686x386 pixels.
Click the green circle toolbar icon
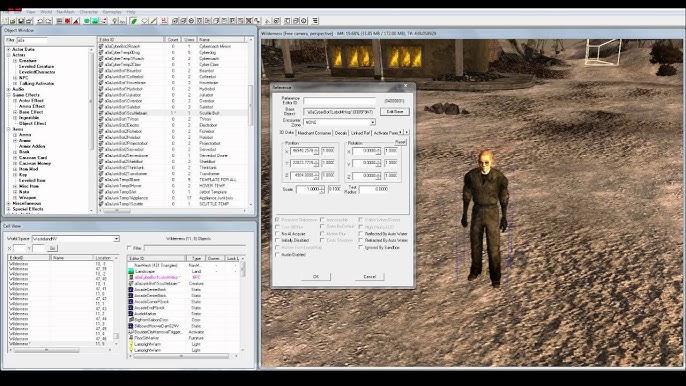[87, 21]
